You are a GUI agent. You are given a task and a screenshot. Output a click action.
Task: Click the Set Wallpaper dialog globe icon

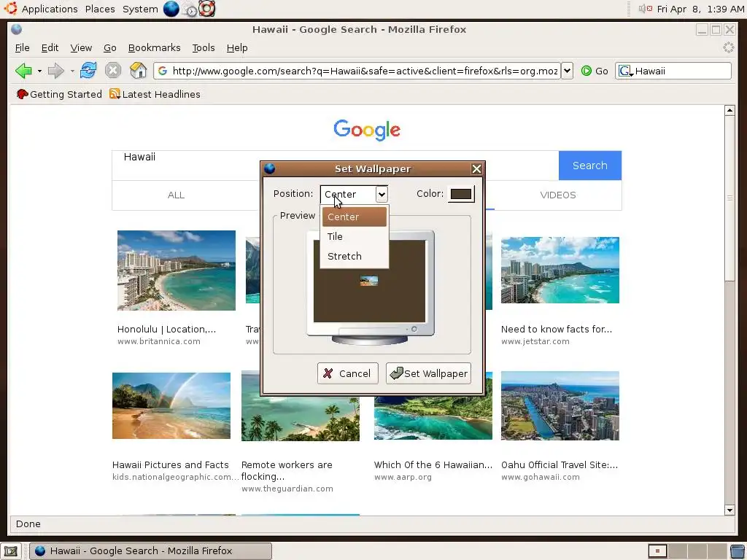(x=270, y=168)
